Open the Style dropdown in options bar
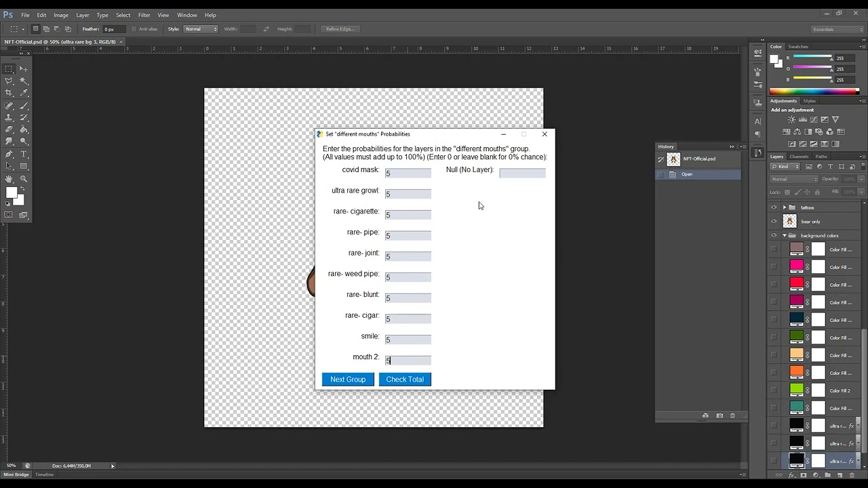The image size is (868, 488). 201,29
